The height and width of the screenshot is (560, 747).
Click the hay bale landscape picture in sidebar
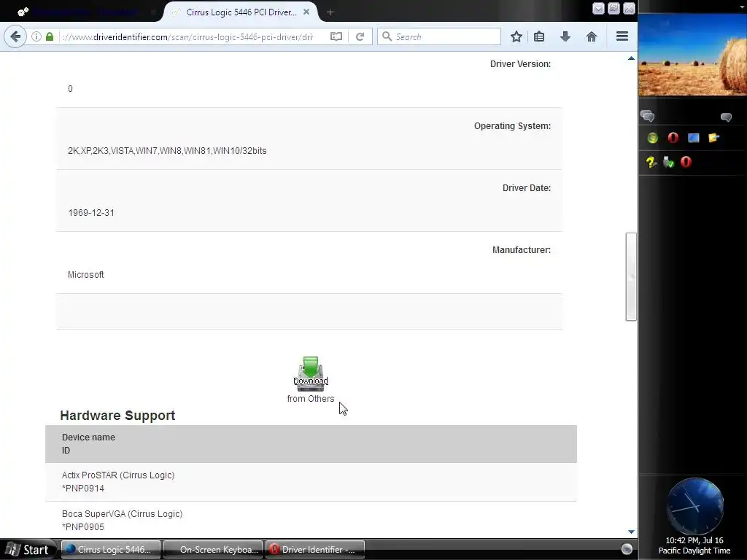click(x=692, y=56)
